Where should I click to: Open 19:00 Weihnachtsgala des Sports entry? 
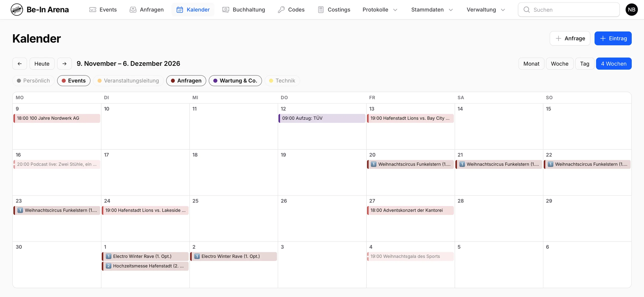pyautogui.click(x=410, y=256)
